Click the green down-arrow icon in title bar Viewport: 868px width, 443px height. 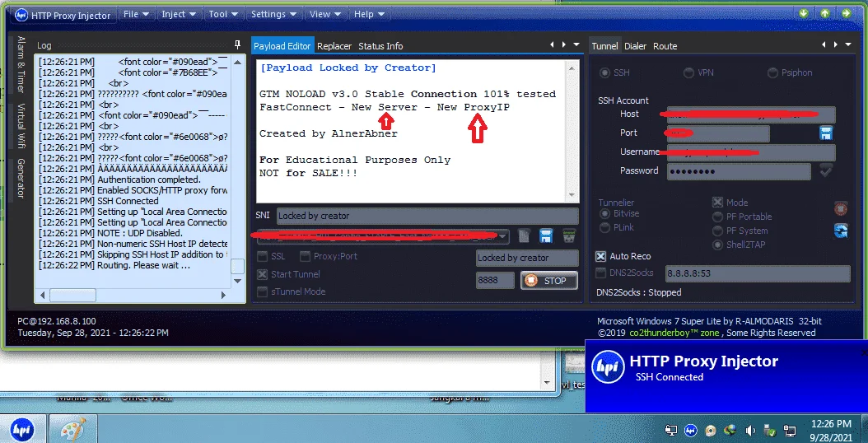[x=804, y=13]
